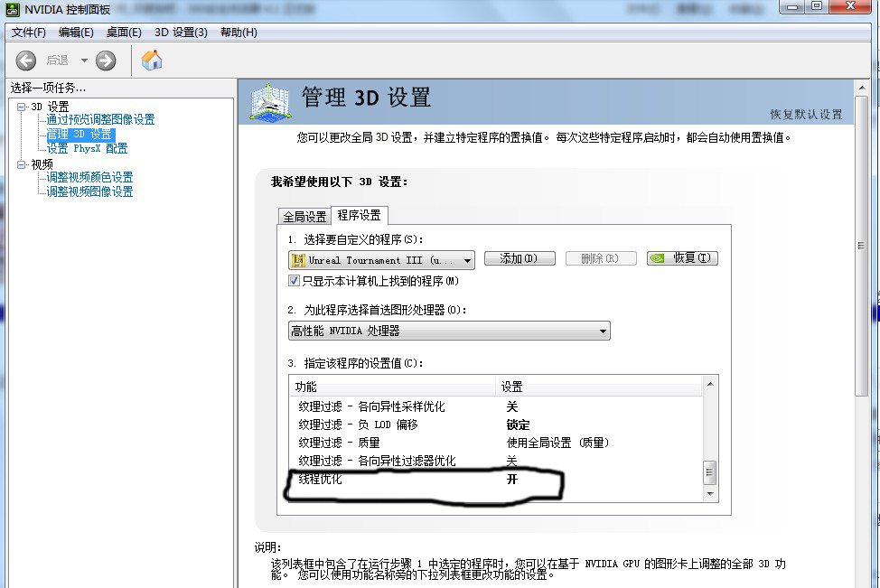Screen dimensions: 880x588
Task: Click the 设置 column header
Action: pyautogui.click(x=599, y=387)
